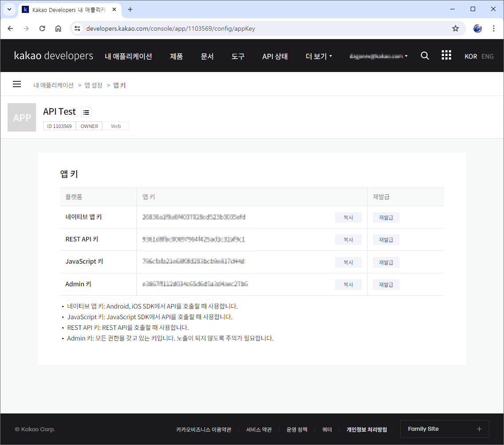Open 운영 정책 footer link
504x445 pixels.
pos(297,429)
